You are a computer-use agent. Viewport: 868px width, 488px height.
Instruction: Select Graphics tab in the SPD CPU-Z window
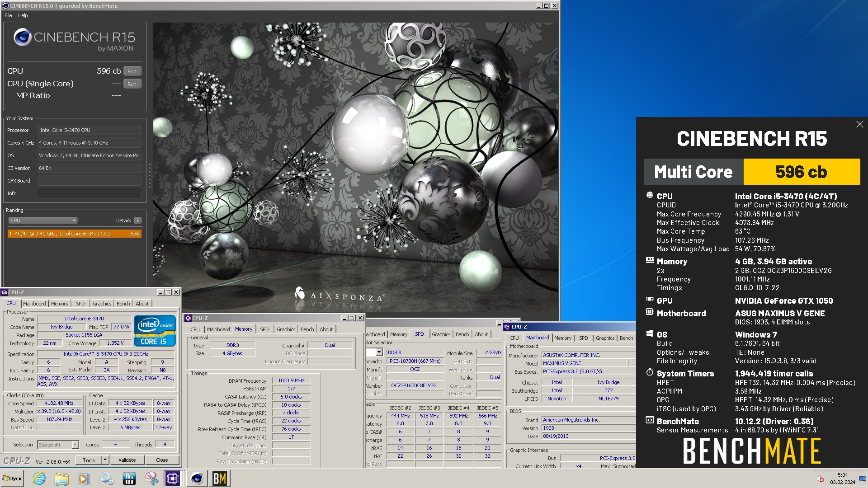tap(441, 334)
